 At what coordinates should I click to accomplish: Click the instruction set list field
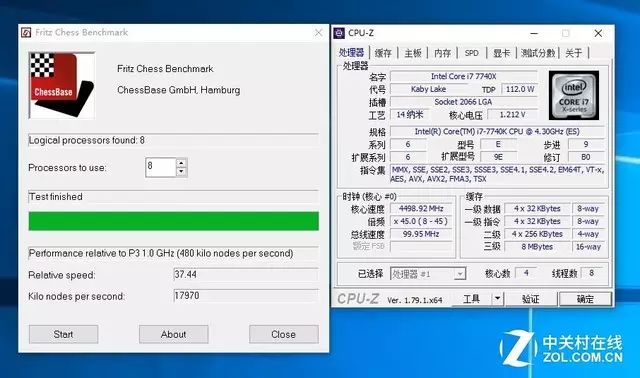[x=497, y=174]
